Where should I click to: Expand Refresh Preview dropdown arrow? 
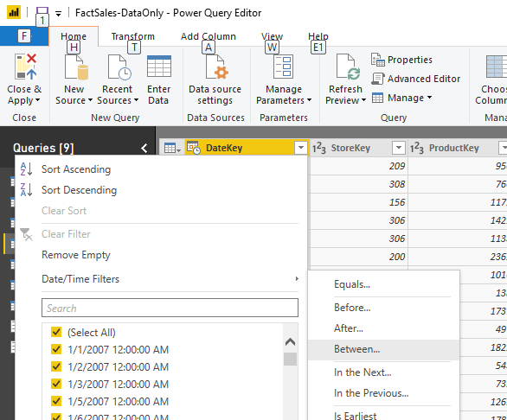363,100
